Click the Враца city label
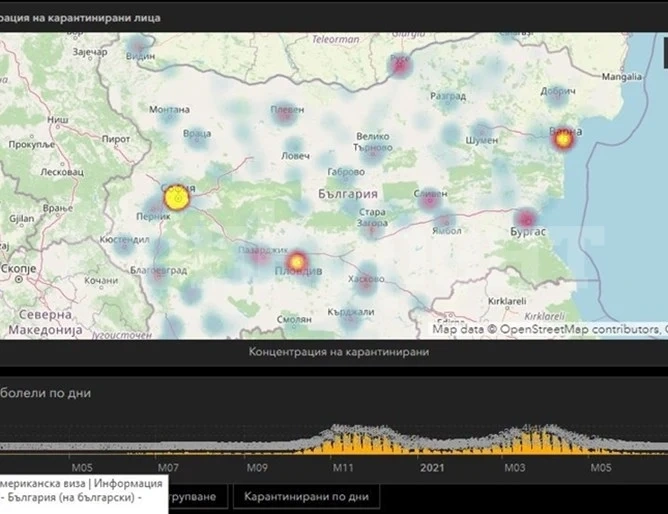Screen dimensions: 668x514 click(x=197, y=133)
